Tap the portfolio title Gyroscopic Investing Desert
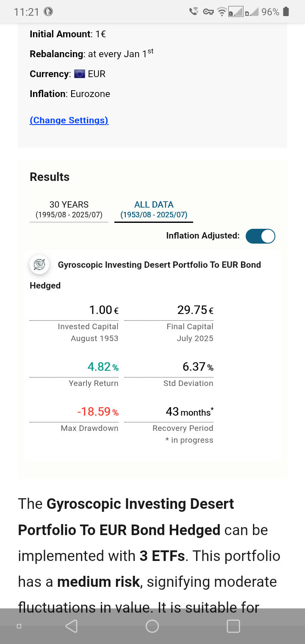Viewport: 305px width, 644px height. click(159, 265)
